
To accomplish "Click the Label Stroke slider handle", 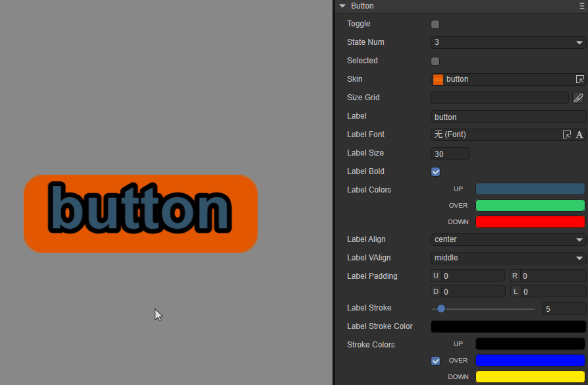I will pyautogui.click(x=441, y=309).
